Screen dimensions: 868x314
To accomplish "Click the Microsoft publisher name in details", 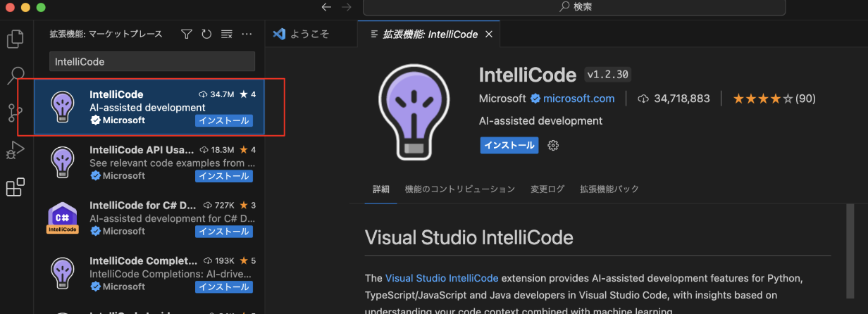I will [x=502, y=99].
